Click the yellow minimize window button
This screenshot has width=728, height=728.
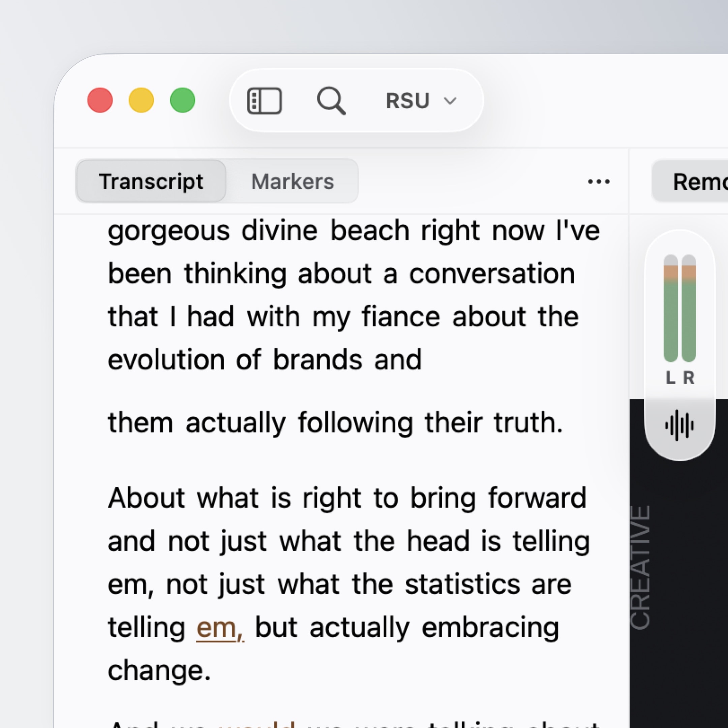point(141,100)
